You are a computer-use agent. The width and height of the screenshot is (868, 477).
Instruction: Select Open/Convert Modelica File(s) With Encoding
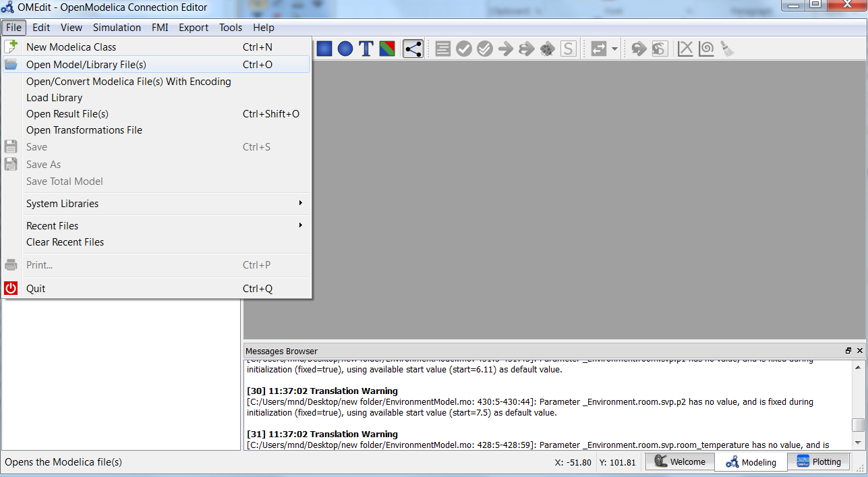click(156, 82)
